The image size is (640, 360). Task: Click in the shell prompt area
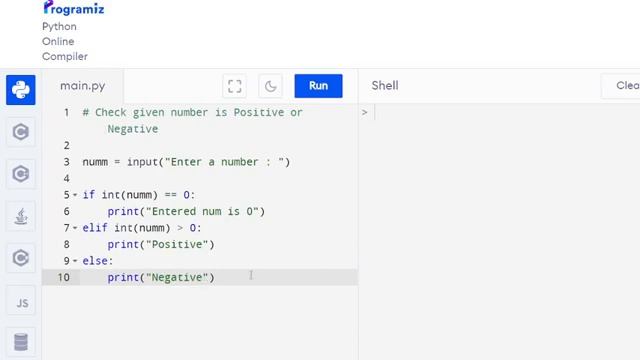coord(498,113)
